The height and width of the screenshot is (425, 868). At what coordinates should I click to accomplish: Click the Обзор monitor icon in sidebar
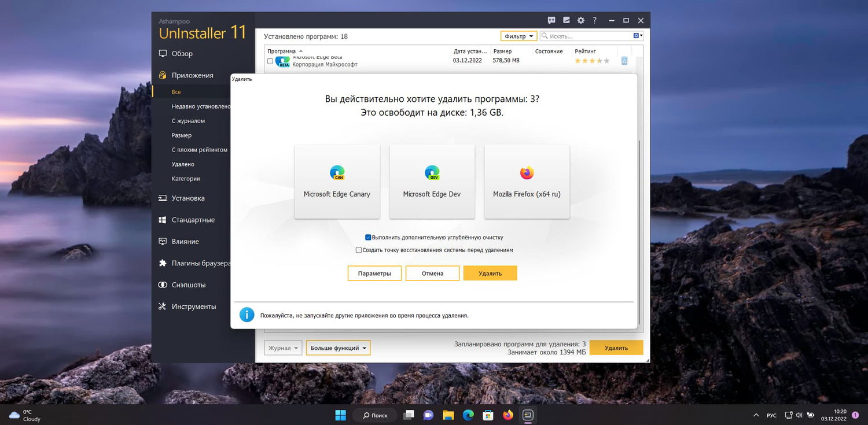pyautogui.click(x=163, y=53)
